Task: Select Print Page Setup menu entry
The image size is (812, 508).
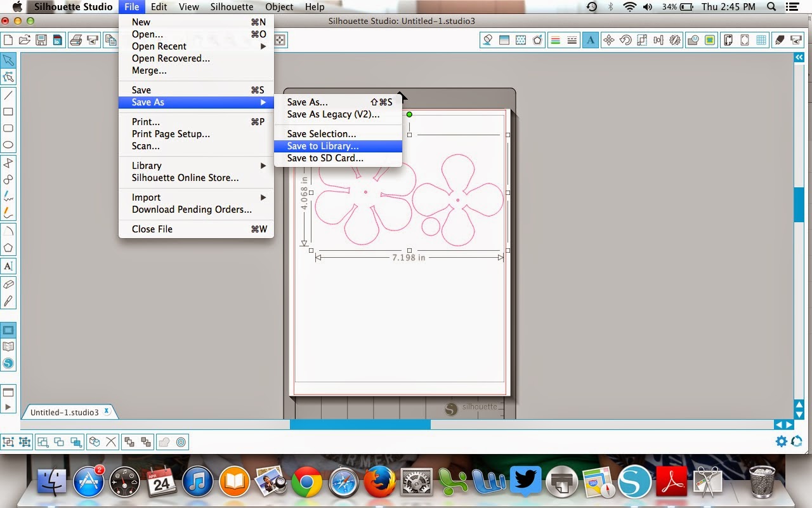Action: [196, 134]
